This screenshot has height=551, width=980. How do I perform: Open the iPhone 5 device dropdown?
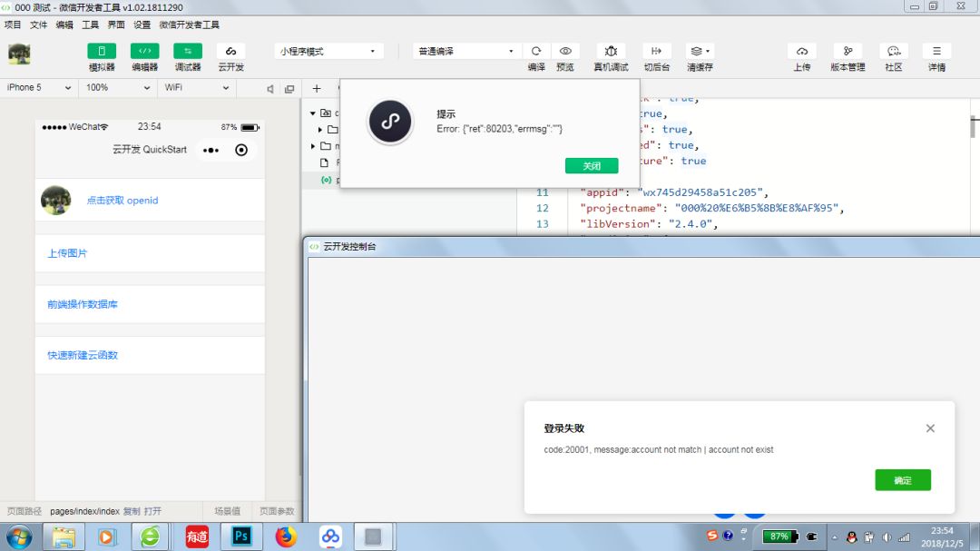(x=39, y=87)
